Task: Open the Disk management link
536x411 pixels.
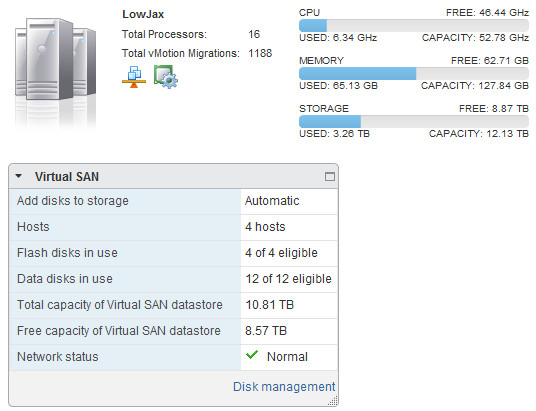Action: coord(284,387)
